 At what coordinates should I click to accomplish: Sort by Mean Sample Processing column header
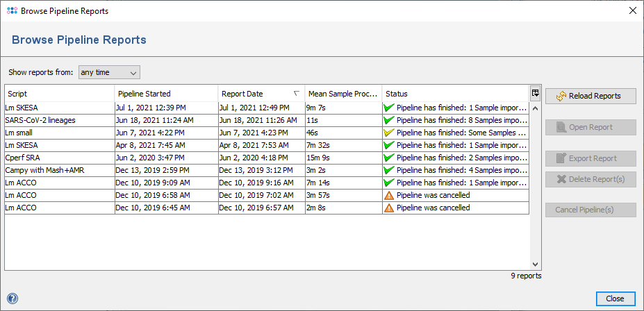(x=343, y=94)
